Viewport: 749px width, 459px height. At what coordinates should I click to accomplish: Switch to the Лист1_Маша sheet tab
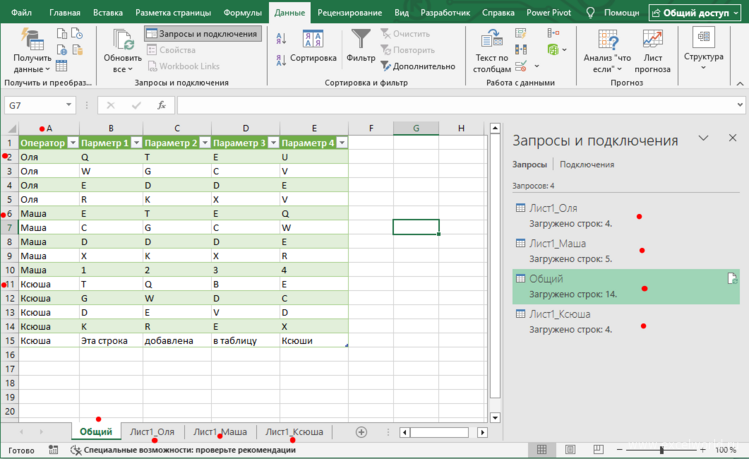pos(220,432)
